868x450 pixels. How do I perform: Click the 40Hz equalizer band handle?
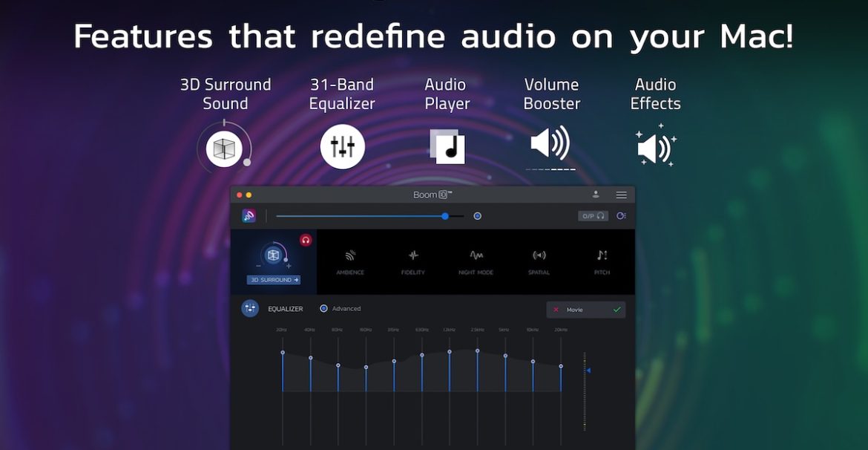pyautogui.click(x=311, y=358)
